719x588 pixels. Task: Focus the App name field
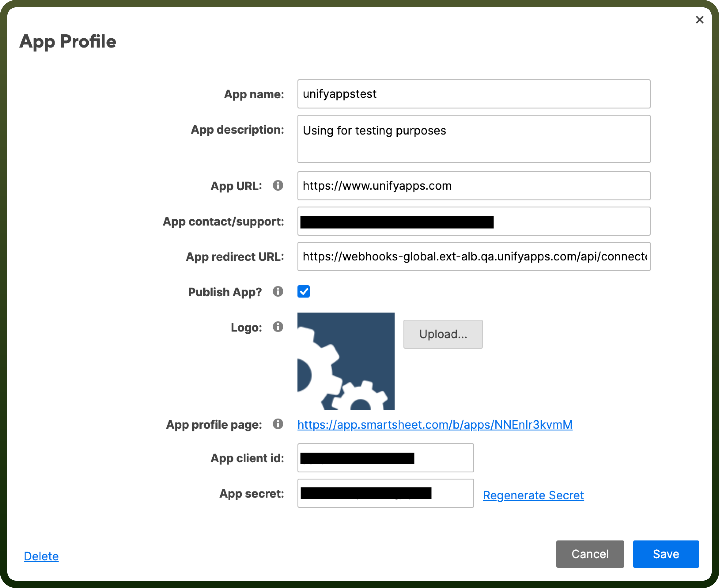tap(474, 94)
